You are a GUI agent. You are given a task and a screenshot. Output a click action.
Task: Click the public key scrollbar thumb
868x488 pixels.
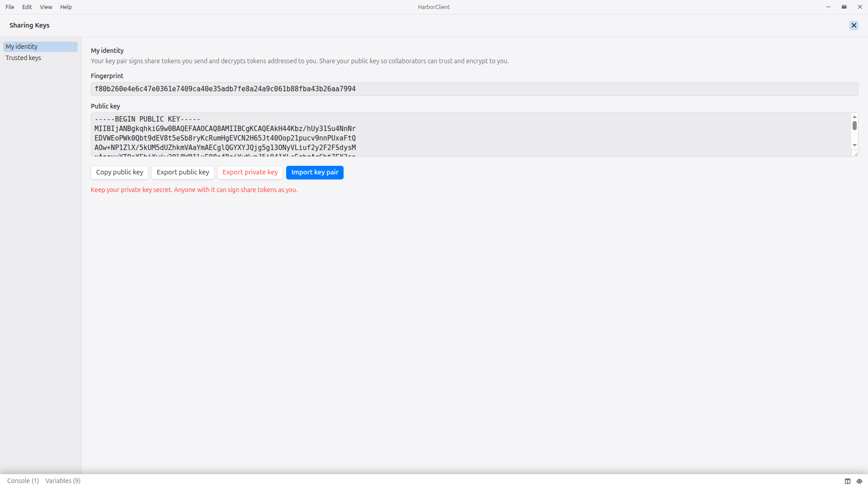pos(854,126)
